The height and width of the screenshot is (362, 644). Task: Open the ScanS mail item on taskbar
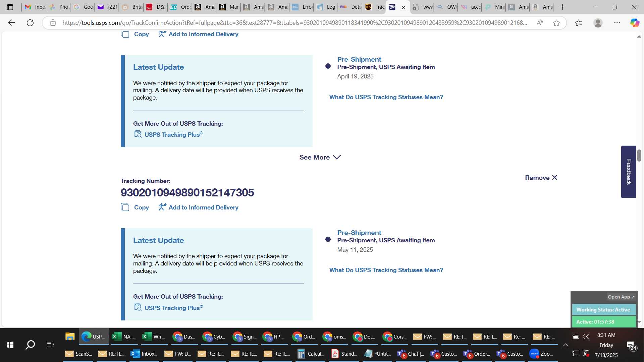(79, 354)
